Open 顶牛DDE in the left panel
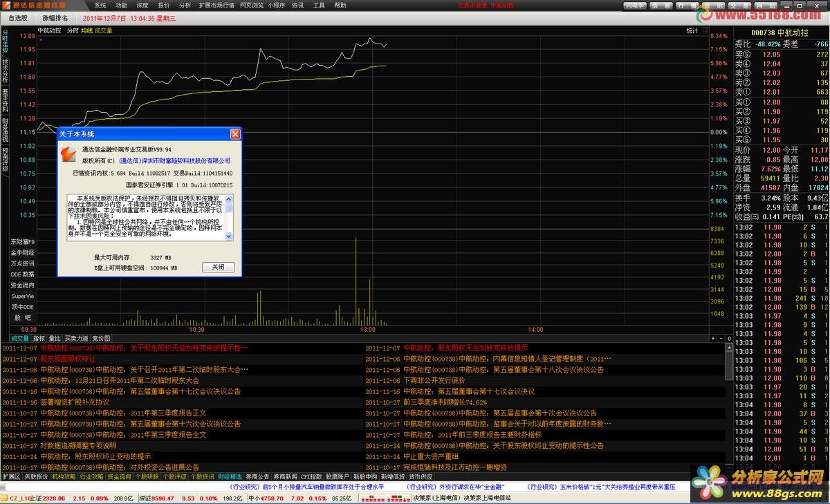This screenshot has height=504, width=830. point(23,306)
